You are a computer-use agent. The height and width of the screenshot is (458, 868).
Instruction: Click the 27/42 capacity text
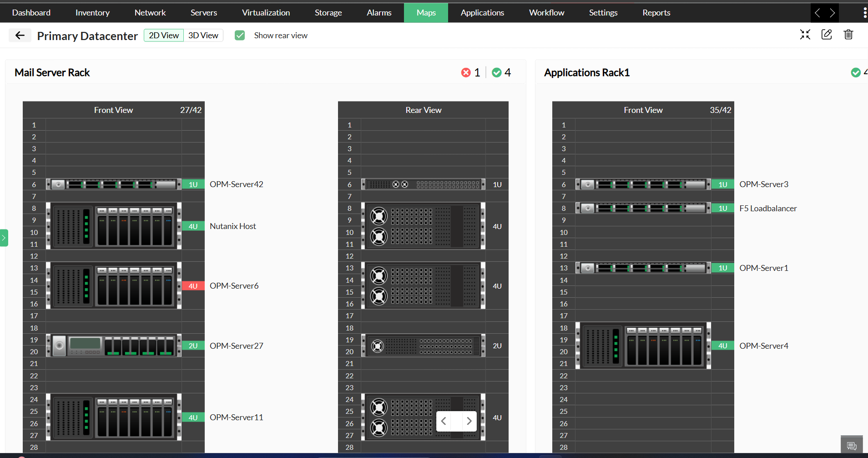click(191, 110)
